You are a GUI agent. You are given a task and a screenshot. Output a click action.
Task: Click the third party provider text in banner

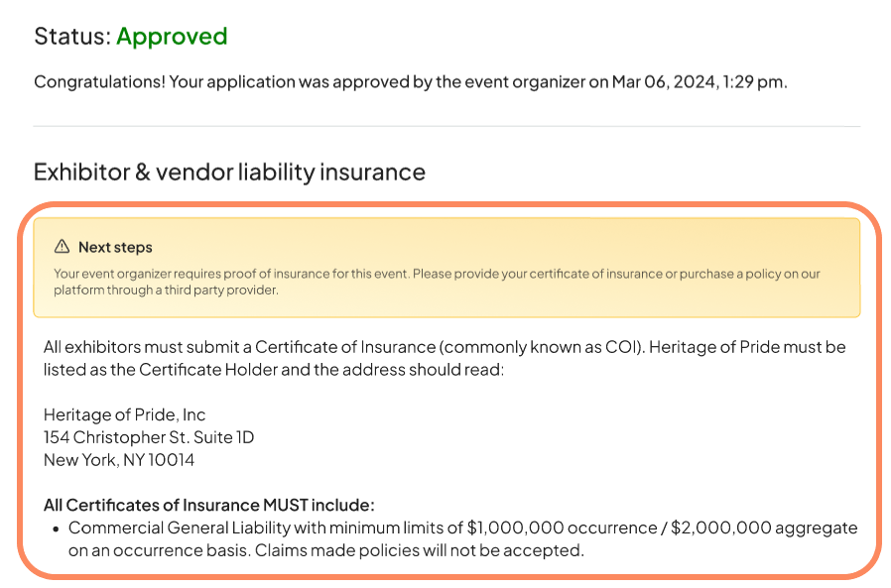coord(222,291)
